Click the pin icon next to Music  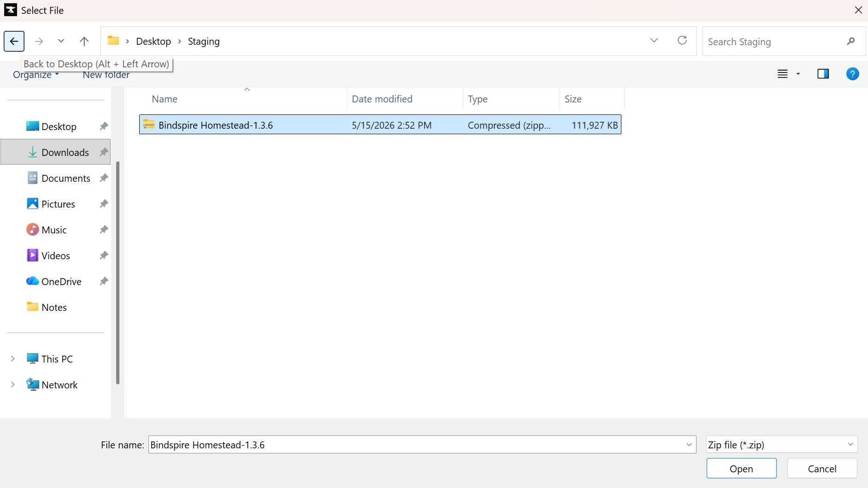tap(104, 230)
